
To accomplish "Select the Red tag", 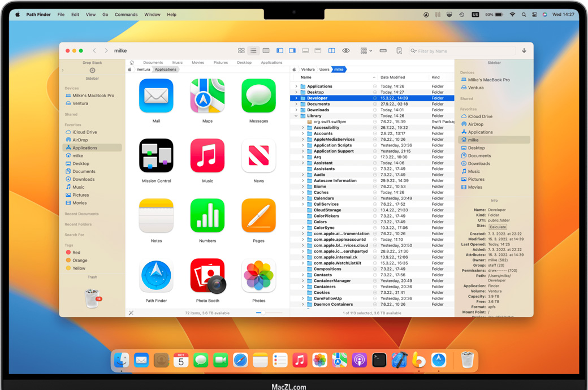I will [x=73, y=253].
